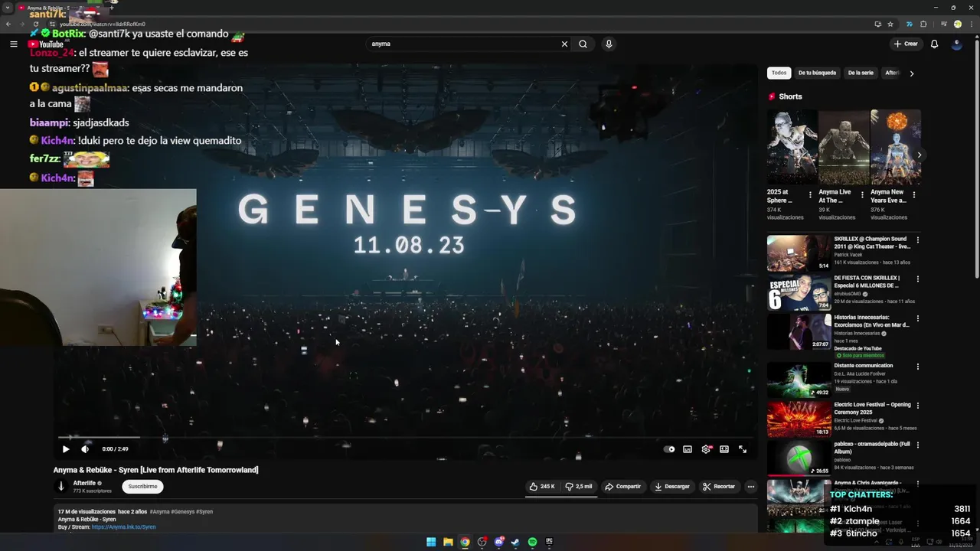
Task: Open more actions menu beside Recortar
Action: point(751,486)
